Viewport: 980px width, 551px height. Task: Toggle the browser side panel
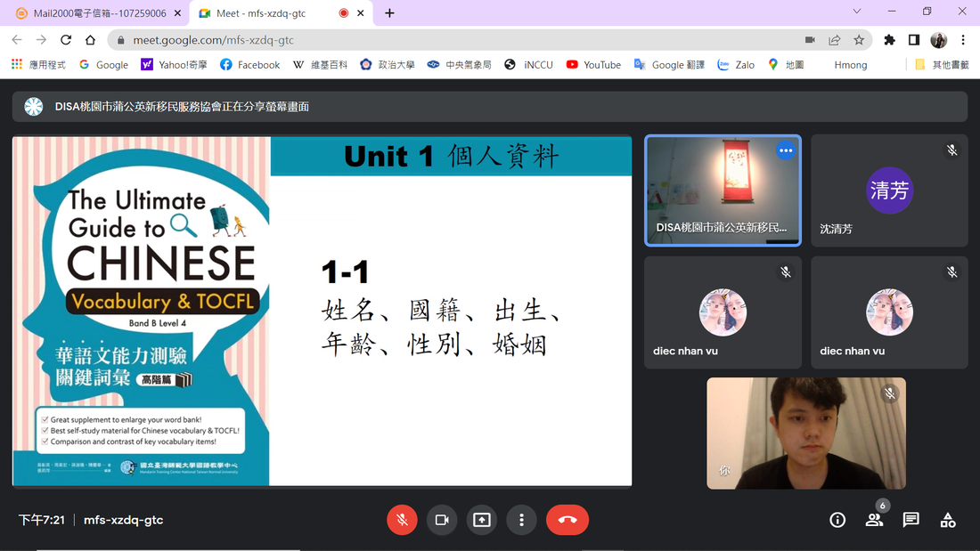point(914,40)
